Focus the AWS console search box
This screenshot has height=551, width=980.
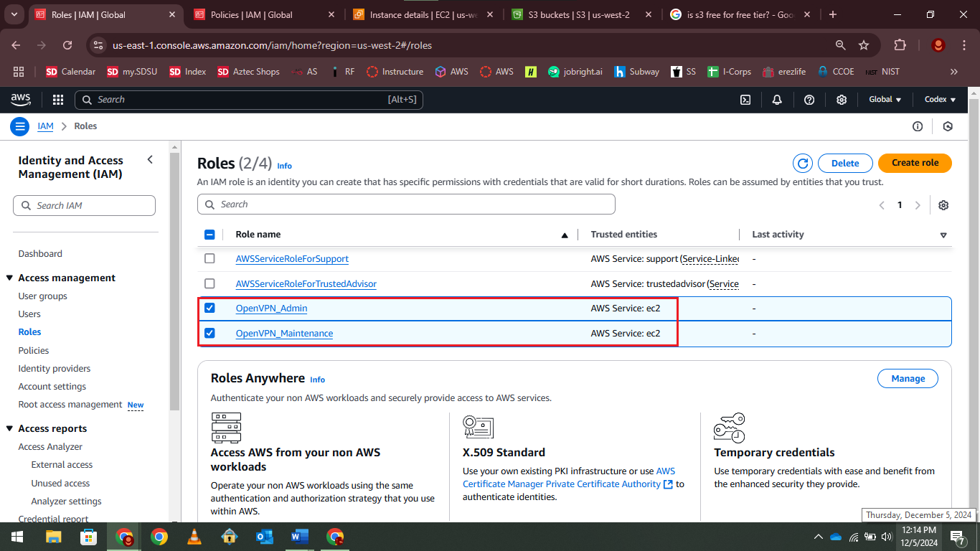coord(249,100)
